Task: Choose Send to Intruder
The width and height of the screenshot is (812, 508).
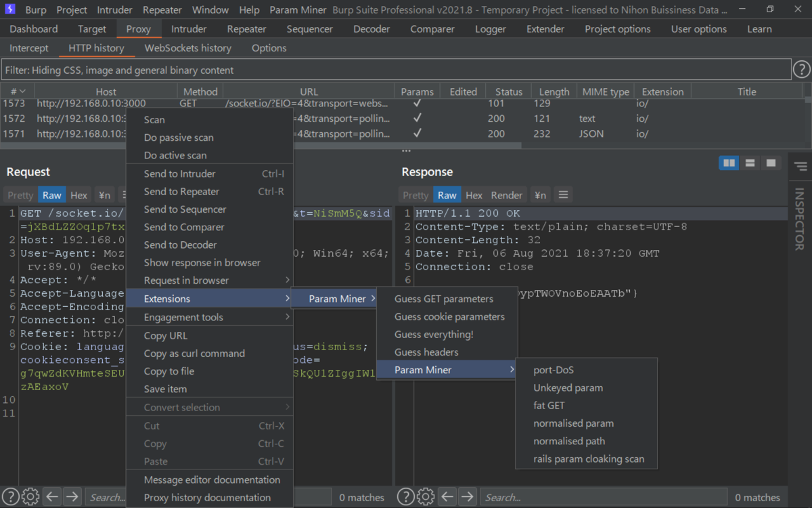Action: 210,174
